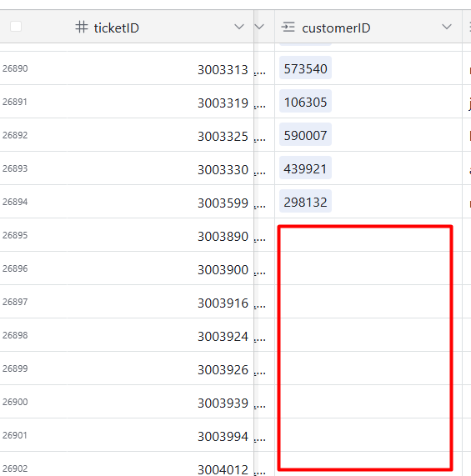Click the customerID column header label
This screenshot has width=471, height=476.
336,28
